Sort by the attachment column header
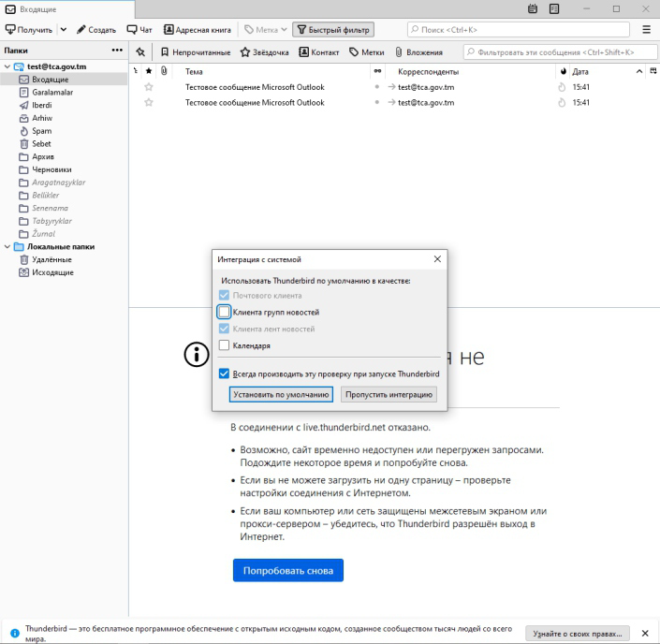660x644 pixels. (x=164, y=71)
